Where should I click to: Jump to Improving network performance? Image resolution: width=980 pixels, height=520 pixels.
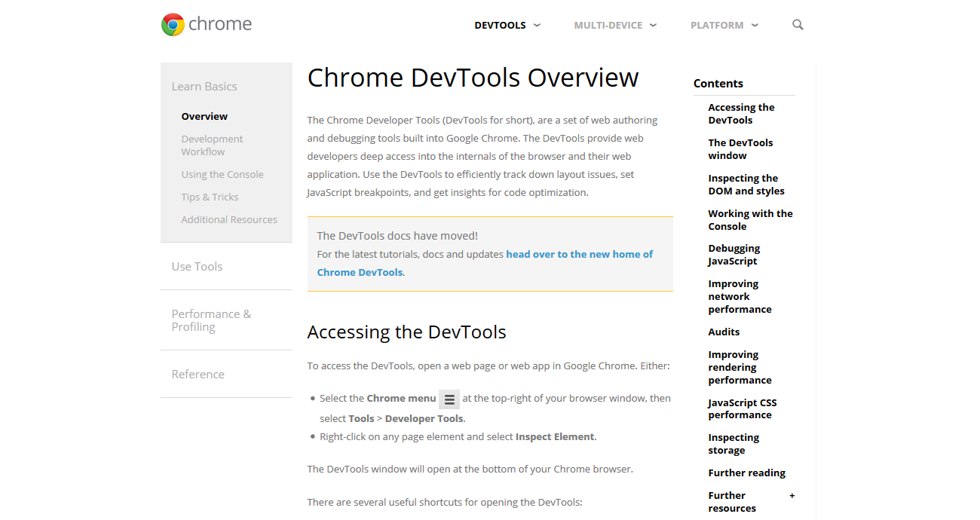click(x=740, y=296)
